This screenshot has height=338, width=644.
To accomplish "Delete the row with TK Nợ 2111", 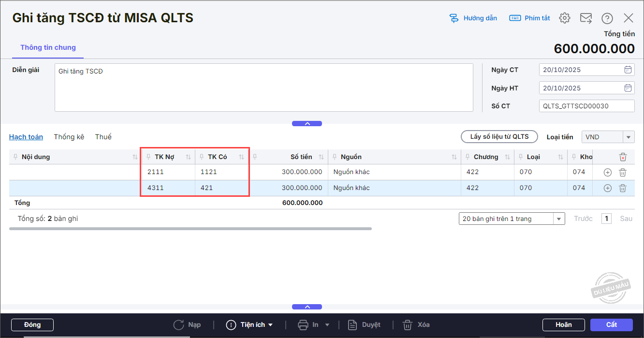I will 623,172.
